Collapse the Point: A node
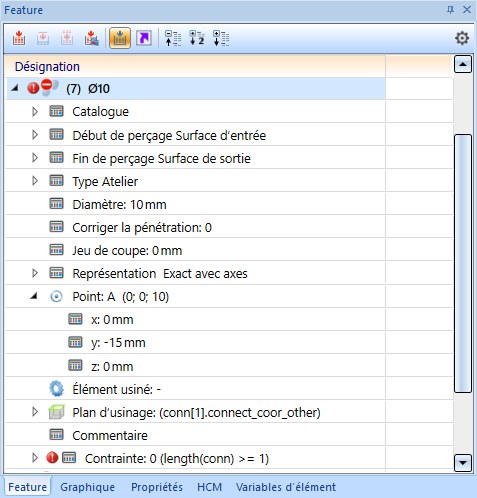The image size is (477, 498). (x=34, y=296)
